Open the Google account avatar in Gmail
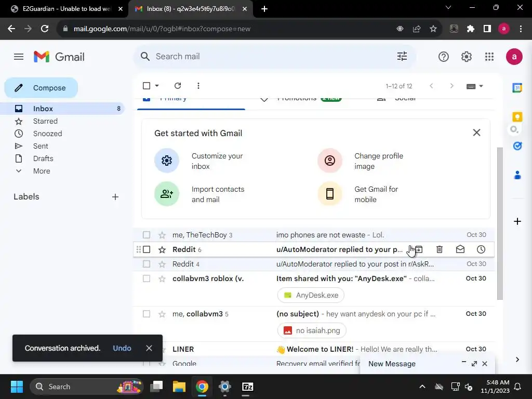 514,57
